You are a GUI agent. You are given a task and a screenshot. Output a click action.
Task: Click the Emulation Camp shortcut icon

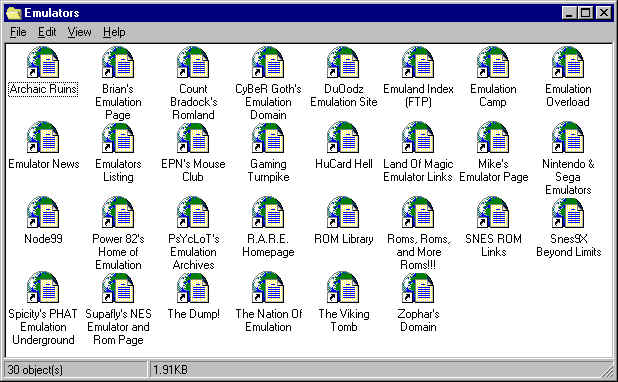tap(493, 62)
